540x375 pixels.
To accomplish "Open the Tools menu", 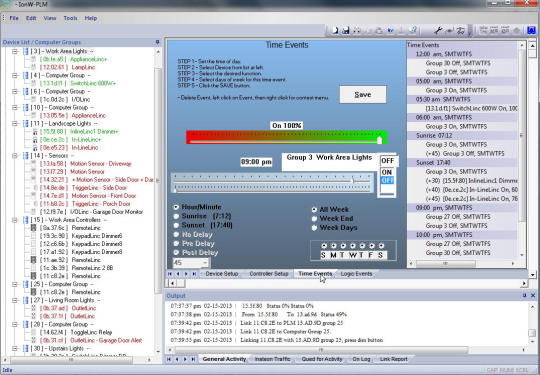I will tap(70, 18).
